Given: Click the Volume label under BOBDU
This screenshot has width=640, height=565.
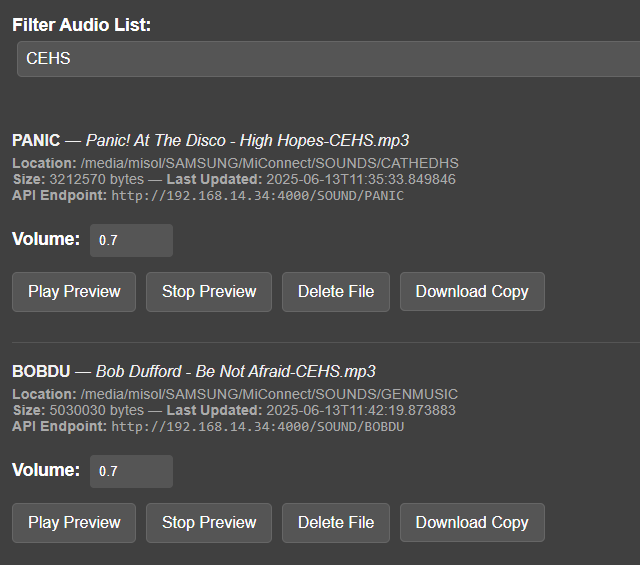Looking at the screenshot, I should click(46, 470).
